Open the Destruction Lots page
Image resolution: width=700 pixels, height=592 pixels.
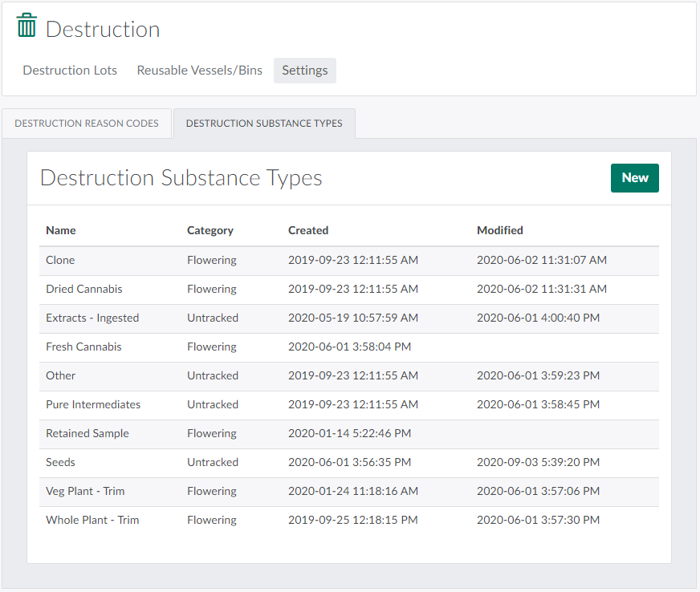tap(70, 71)
